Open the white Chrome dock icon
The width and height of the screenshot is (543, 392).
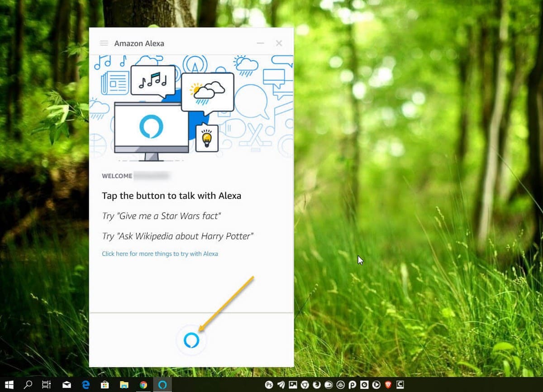tap(305, 385)
